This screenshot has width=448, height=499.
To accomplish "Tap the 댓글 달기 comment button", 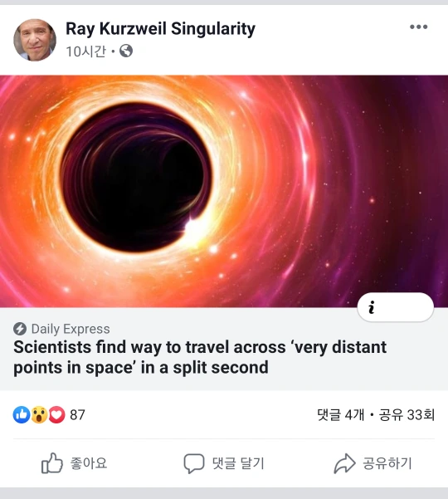I will pos(224,463).
